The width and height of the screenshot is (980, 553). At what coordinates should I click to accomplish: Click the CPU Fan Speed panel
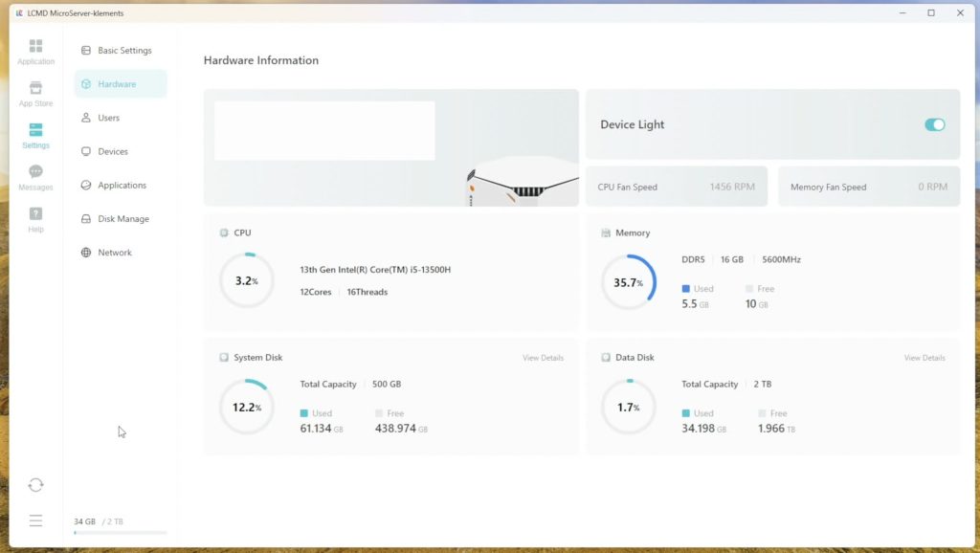tap(676, 187)
